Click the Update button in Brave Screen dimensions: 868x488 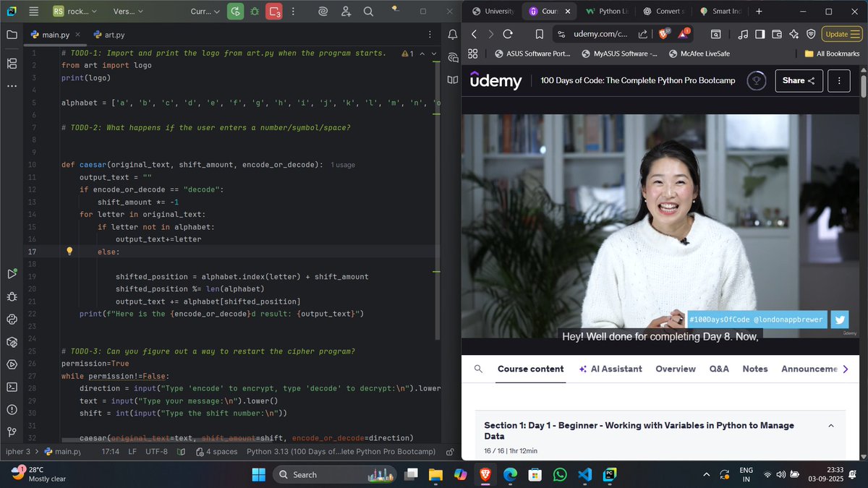click(841, 34)
